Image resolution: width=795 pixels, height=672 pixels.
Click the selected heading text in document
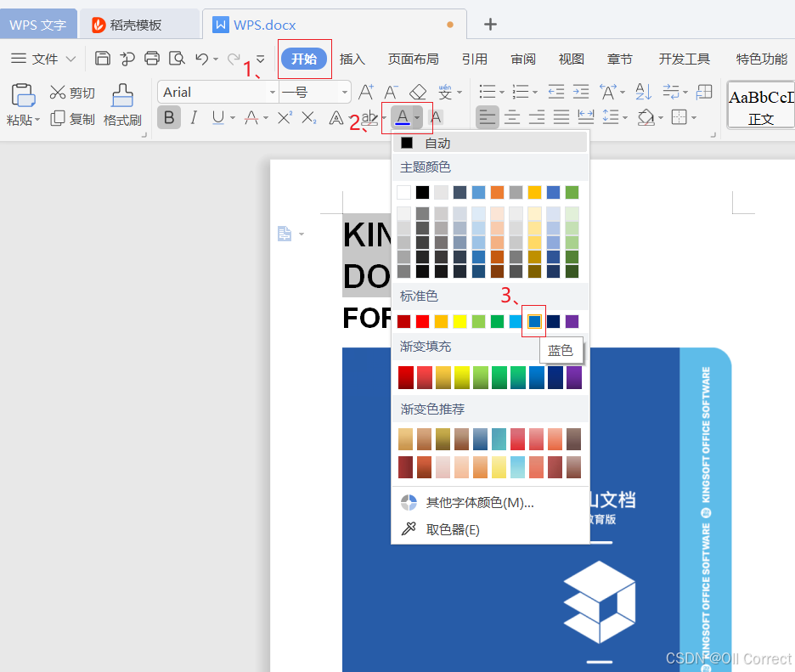[367, 255]
